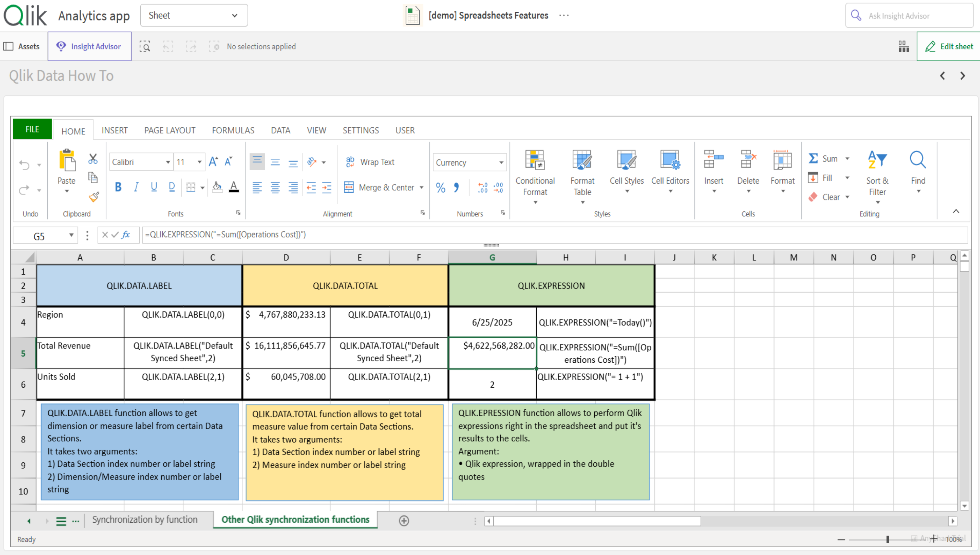Click the Percent style icon
Image resolution: width=980 pixels, height=555 pixels.
coord(441,187)
